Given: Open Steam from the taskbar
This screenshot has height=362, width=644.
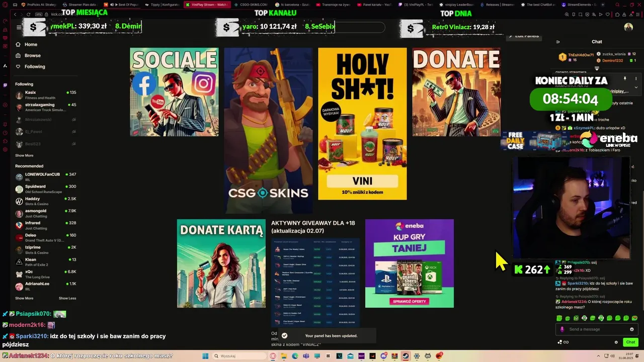Looking at the screenshot, I should point(406,356).
